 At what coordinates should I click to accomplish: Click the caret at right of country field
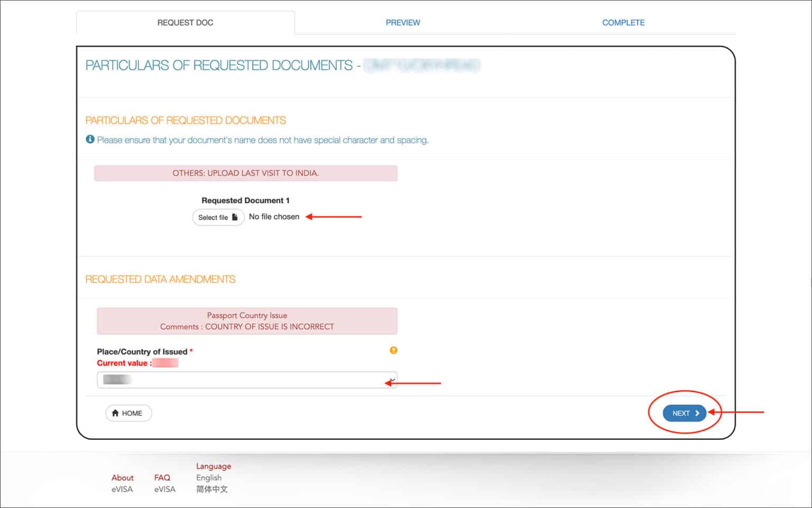pos(393,379)
